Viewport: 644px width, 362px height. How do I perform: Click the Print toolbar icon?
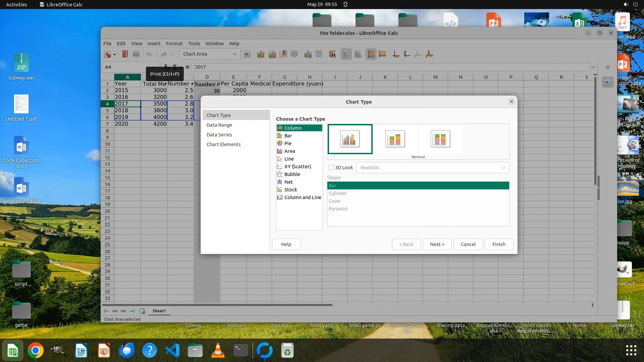136,54
